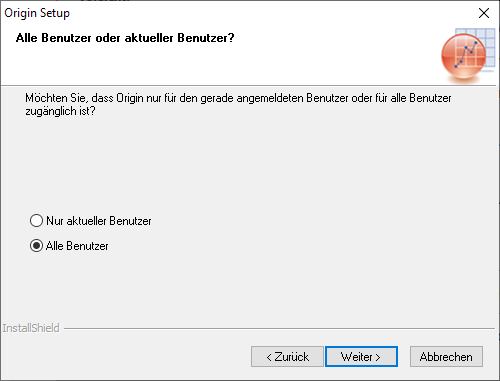
Task: Click the blue line chart on the logo sphere
Action: pos(466,54)
